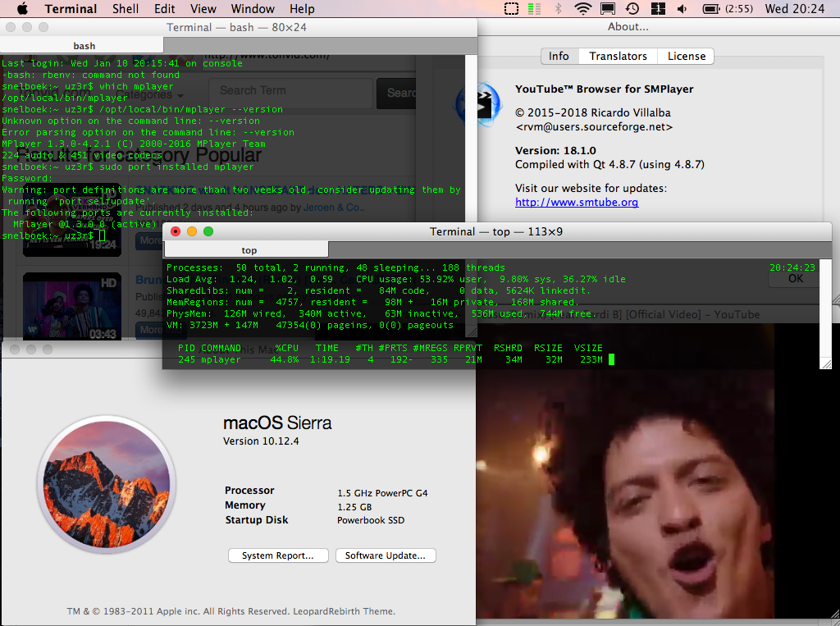Viewport: 840px width, 626px height.
Task: Open the View menu
Action: tap(203, 8)
